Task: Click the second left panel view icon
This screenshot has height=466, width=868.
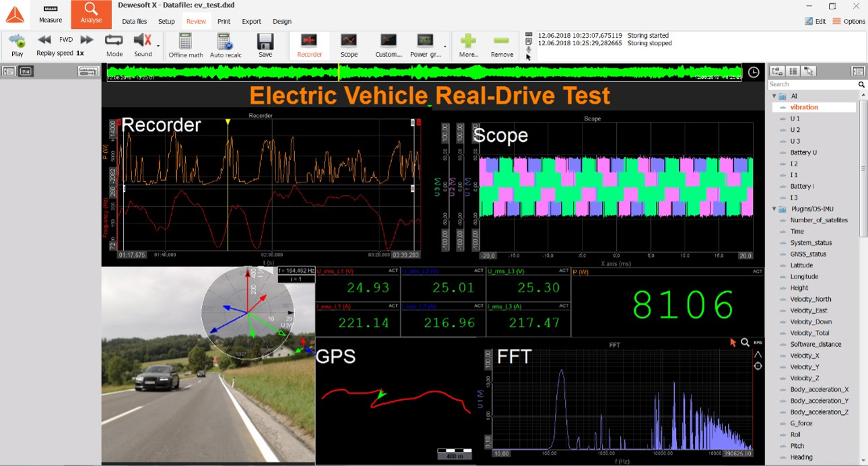Action: coord(26,71)
